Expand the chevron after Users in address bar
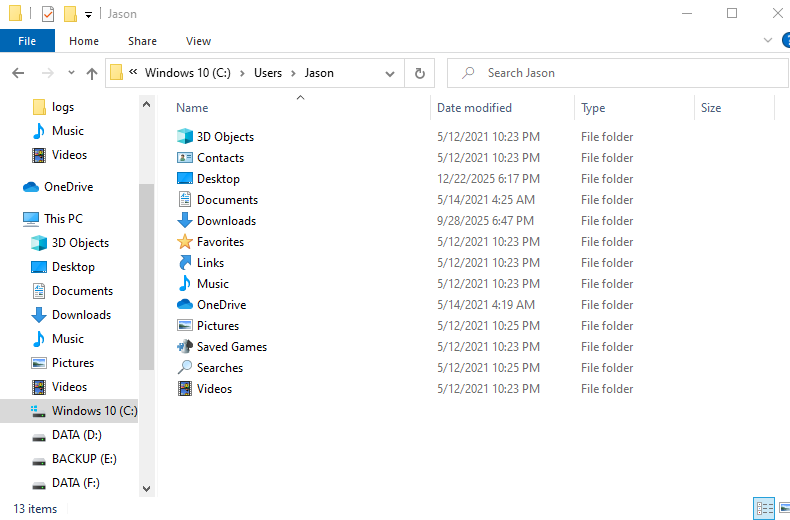 tap(293, 74)
